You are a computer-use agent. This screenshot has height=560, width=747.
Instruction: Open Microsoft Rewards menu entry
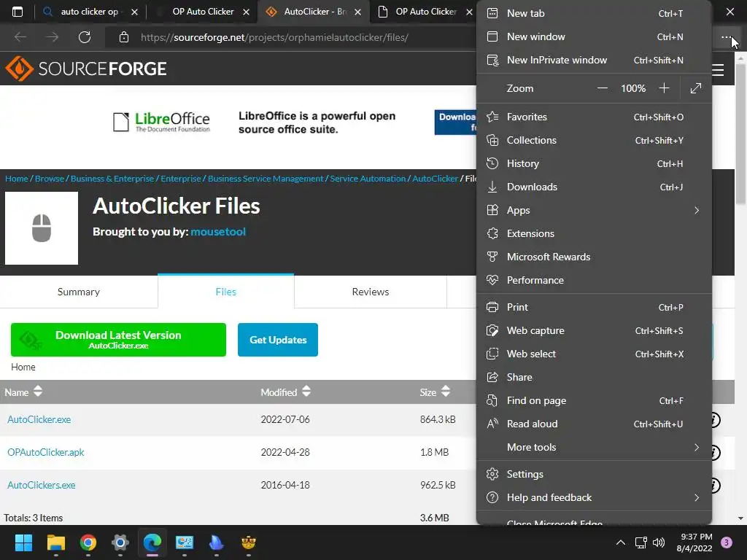point(594,257)
